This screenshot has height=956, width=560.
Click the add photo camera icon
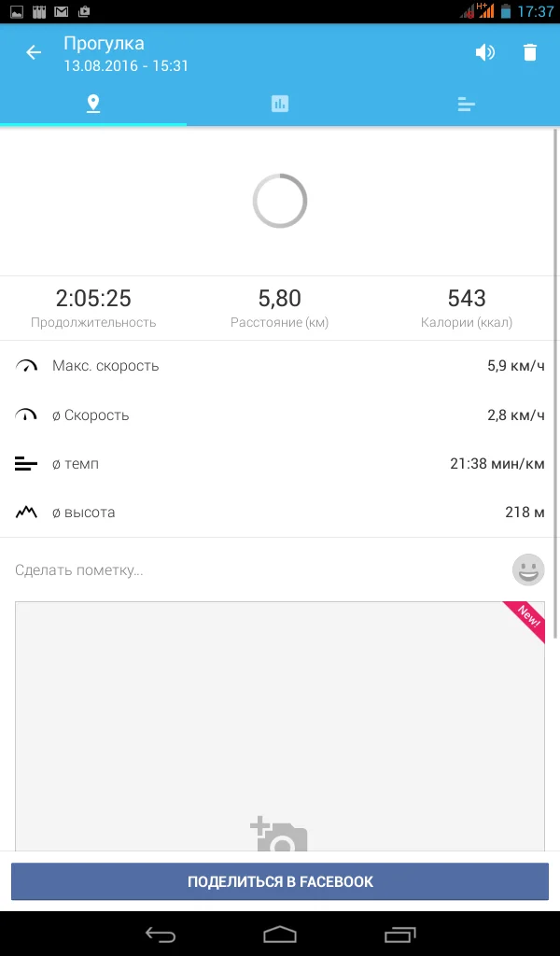[x=279, y=836]
